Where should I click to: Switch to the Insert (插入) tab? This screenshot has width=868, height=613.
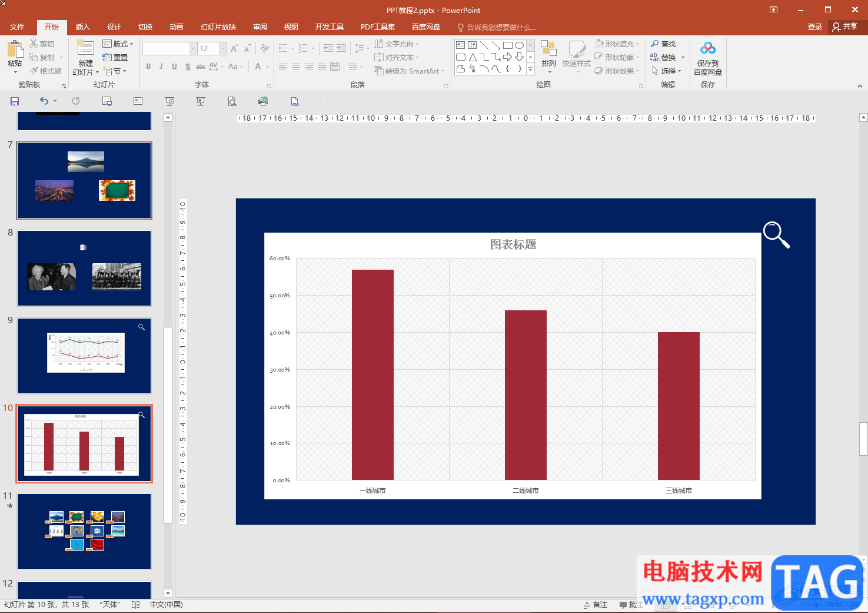[83, 27]
